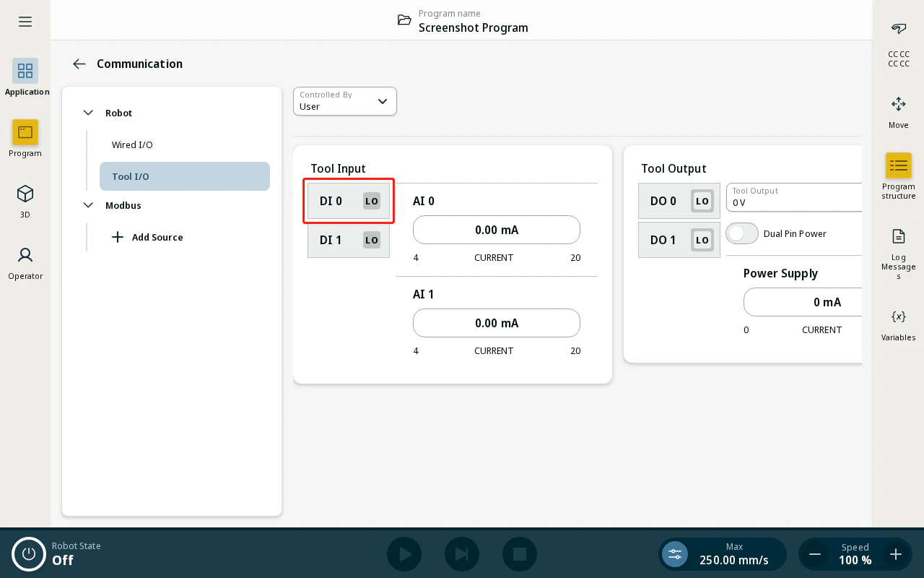Open the 3D cube view icon
Image resolution: width=924 pixels, height=578 pixels.
[x=25, y=194]
